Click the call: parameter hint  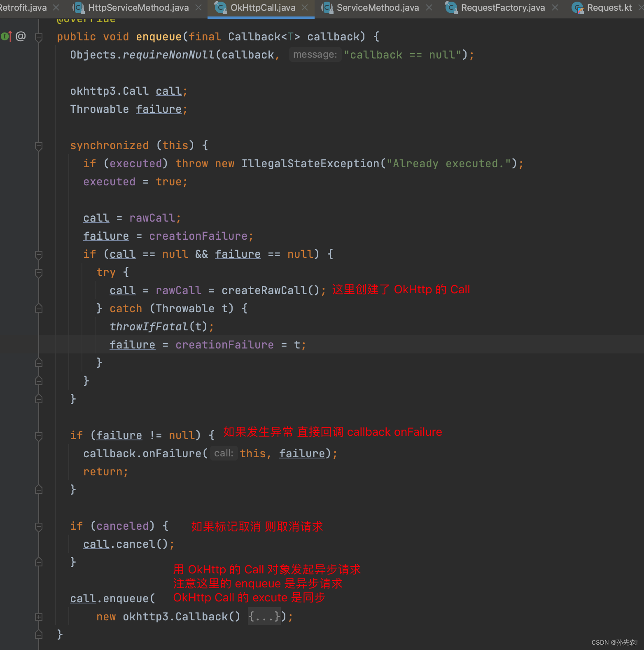pyautogui.click(x=224, y=453)
